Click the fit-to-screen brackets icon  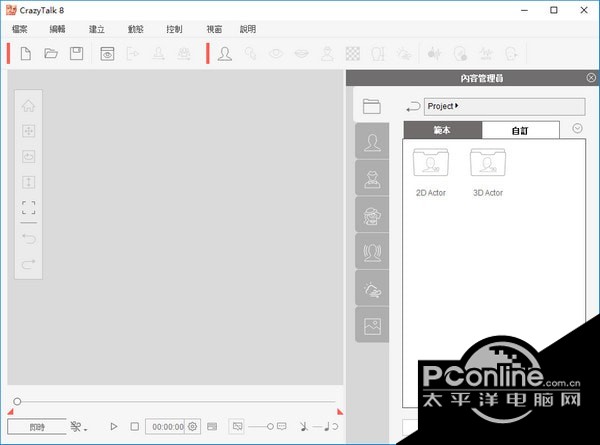click(28, 208)
